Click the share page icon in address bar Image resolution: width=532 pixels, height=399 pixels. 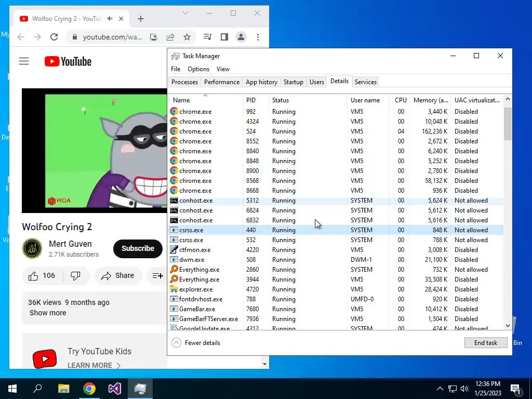[170, 37]
